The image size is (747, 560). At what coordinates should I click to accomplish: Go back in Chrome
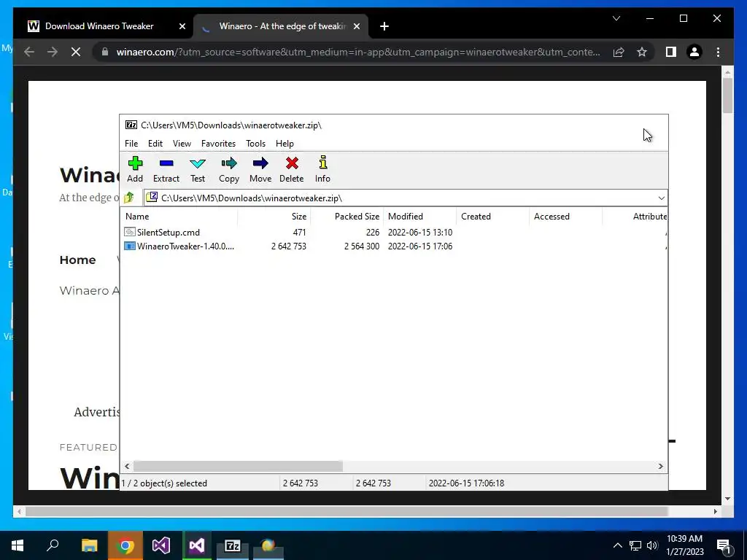click(29, 52)
